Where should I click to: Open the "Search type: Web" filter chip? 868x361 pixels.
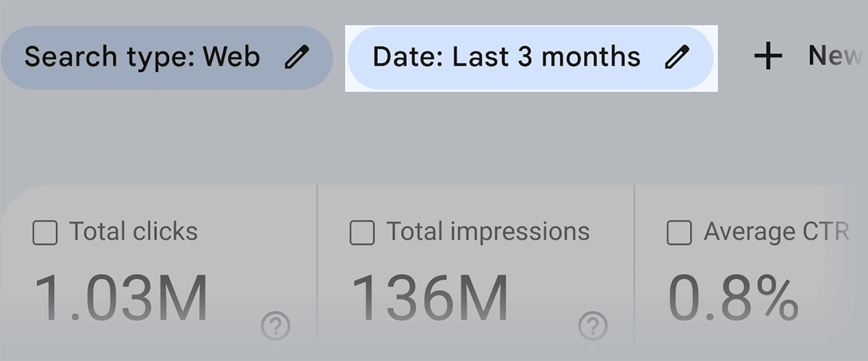(142, 57)
